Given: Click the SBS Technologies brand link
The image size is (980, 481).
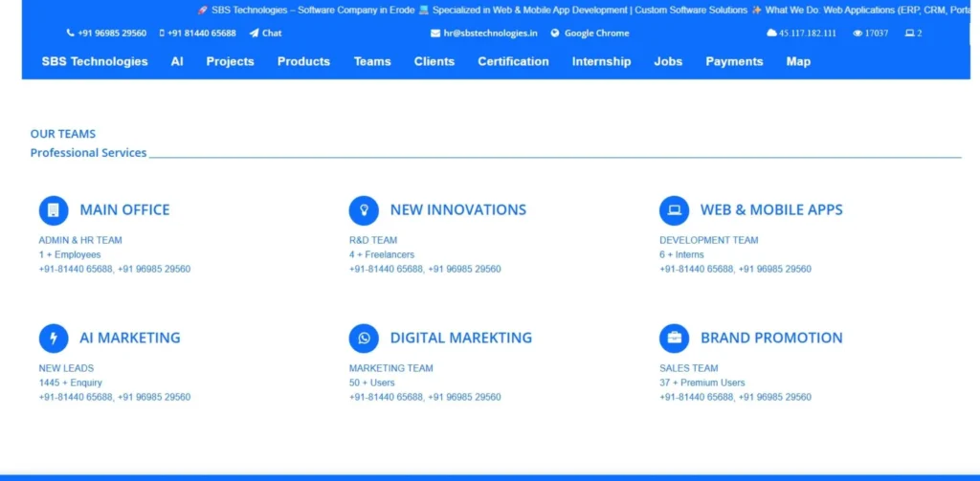Looking at the screenshot, I should pyautogui.click(x=95, y=61).
